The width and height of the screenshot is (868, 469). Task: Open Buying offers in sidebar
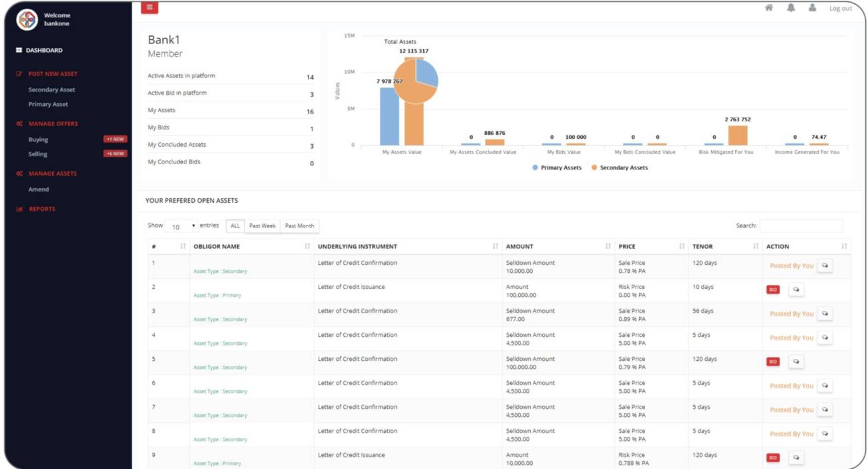(38, 139)
